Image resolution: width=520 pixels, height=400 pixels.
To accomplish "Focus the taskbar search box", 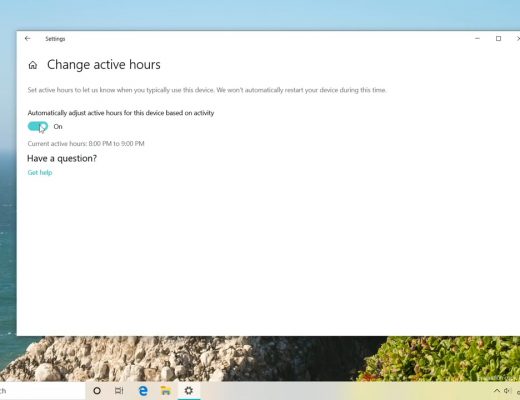I will (x=43, y=391).
